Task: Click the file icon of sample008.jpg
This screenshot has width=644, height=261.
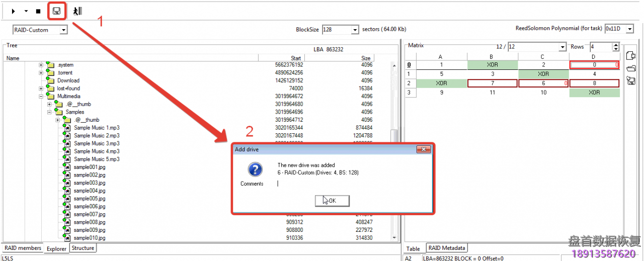Action: [66, 222]
